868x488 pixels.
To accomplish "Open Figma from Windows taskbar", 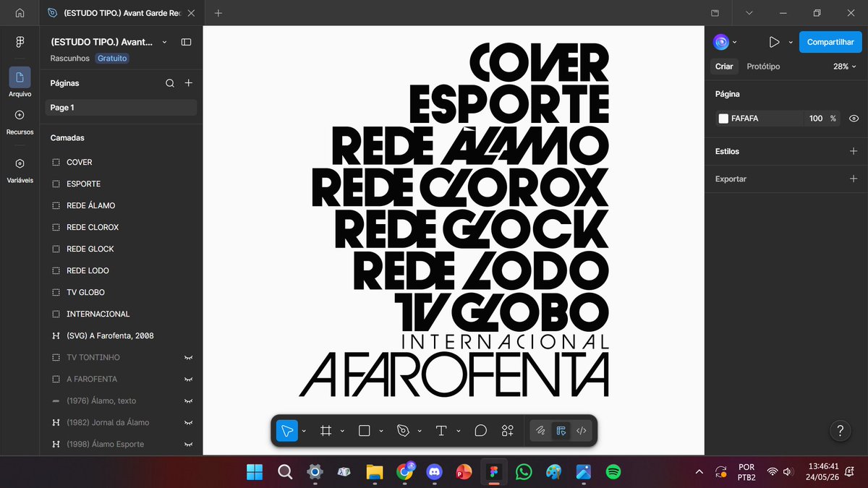I will point(493,472).
